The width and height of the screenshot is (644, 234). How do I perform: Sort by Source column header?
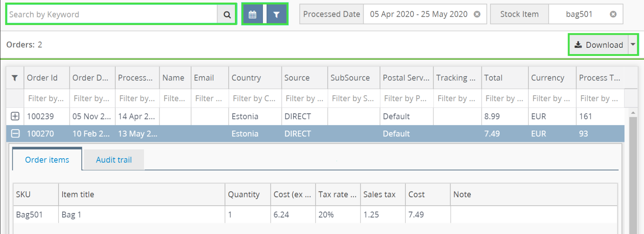coord(304,78)
